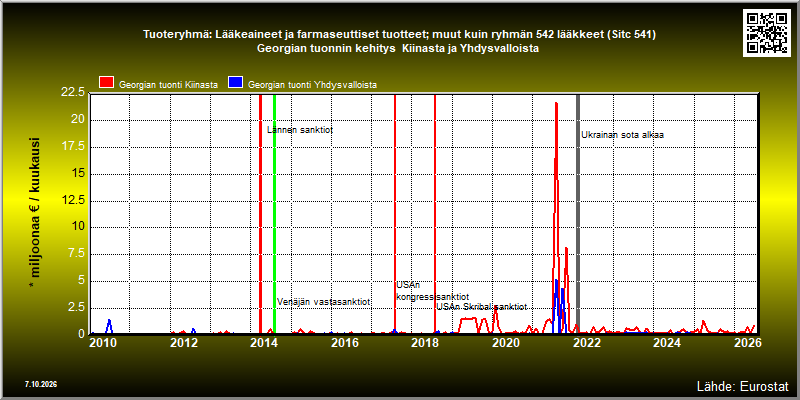800x400 pixels.
Task: Click y-axis value 10
Action: tap(79, 227)
